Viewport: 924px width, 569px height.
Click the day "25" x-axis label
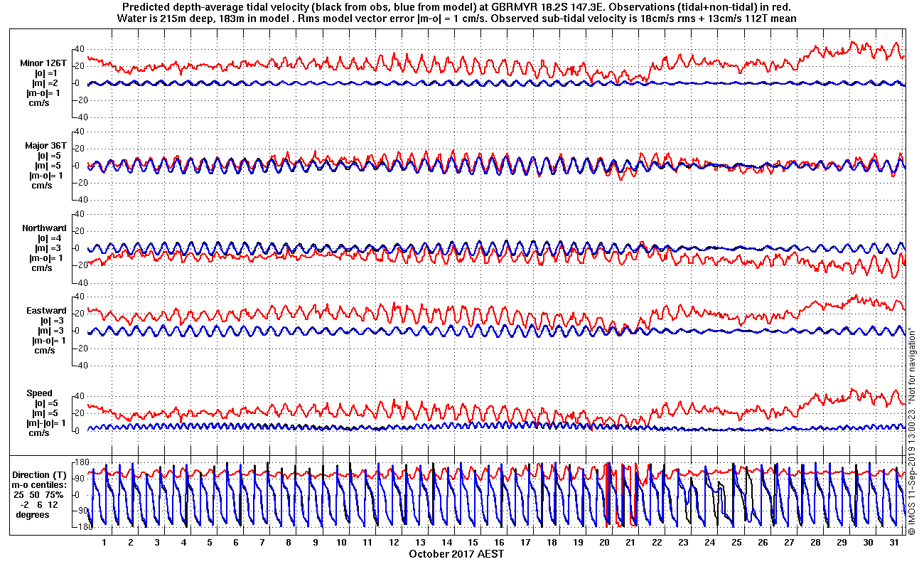click(x=736, y=542)
